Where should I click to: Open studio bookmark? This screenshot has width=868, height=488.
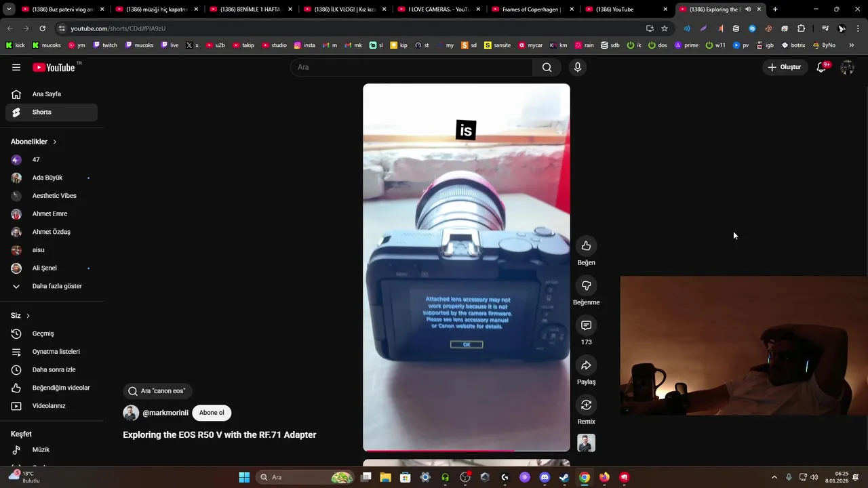[274, 45]
